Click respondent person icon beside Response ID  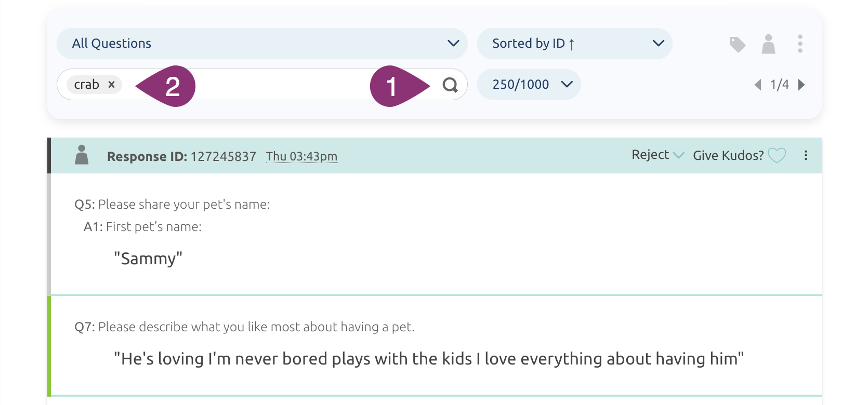coord(82,155)
